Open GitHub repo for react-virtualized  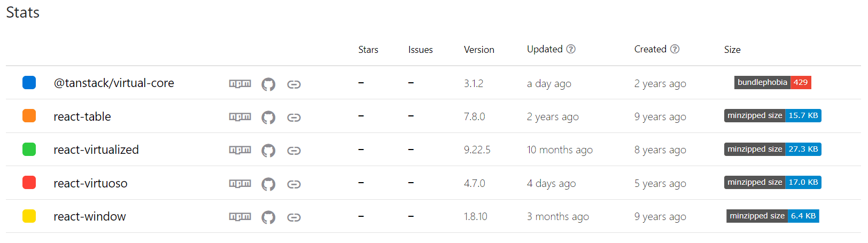[x=268, y=151]
